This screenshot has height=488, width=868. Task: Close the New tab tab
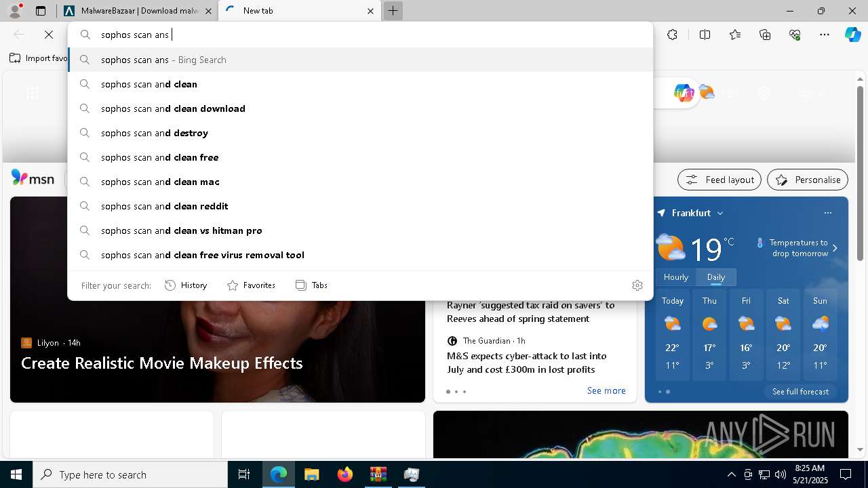[370, 11]
